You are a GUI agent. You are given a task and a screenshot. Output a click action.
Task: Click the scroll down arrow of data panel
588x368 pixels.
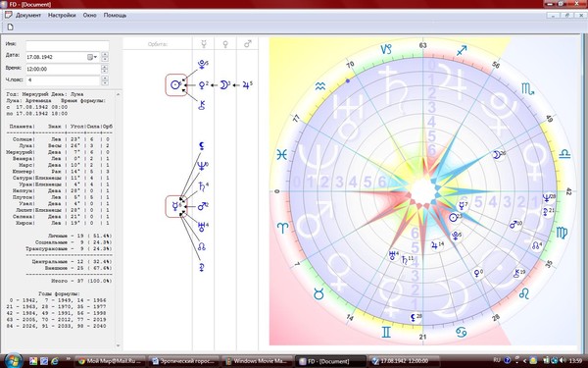coord(119,345)
